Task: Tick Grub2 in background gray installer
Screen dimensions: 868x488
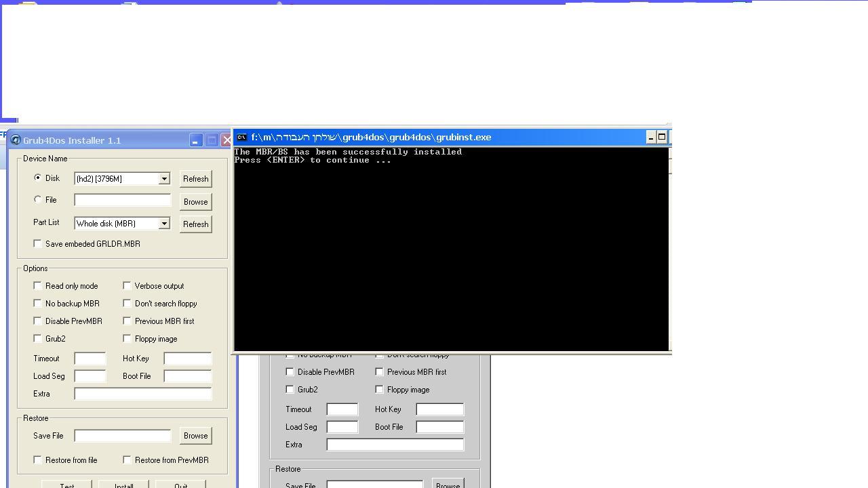Action: coord(290,389)
